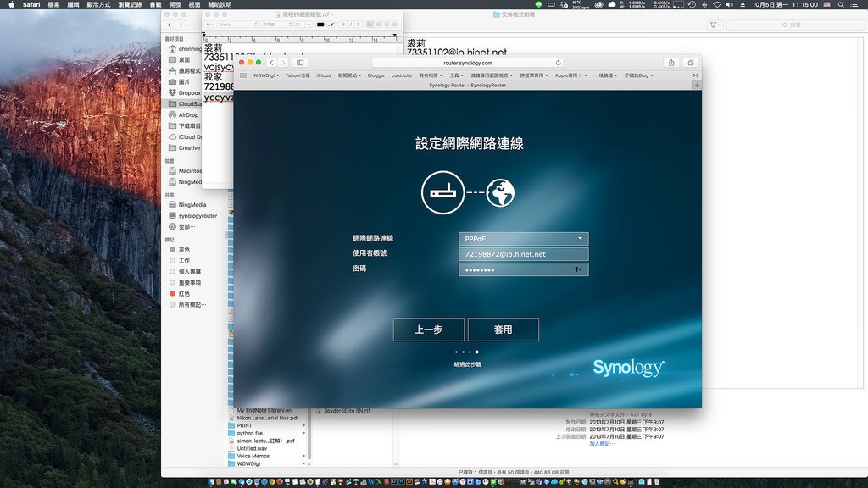
Task: Toggle italic in TextEdit toolbar
Action: pos(350,25)
